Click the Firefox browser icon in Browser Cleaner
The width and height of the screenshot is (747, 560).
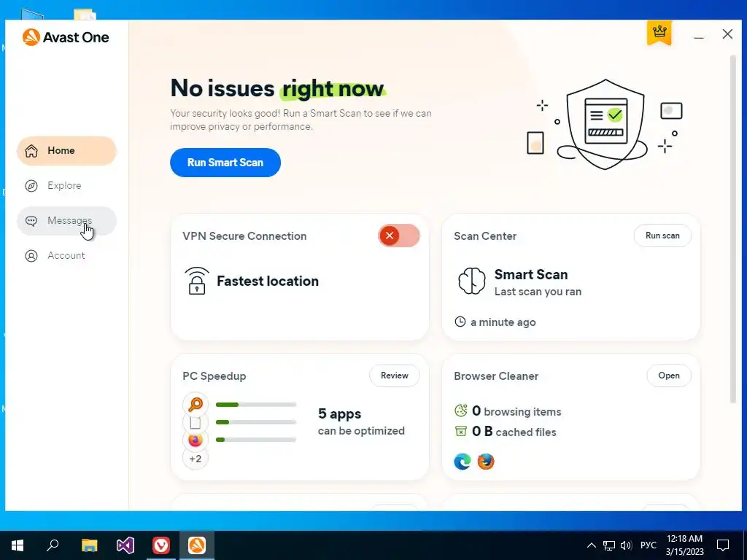click(x=486, y=462)
